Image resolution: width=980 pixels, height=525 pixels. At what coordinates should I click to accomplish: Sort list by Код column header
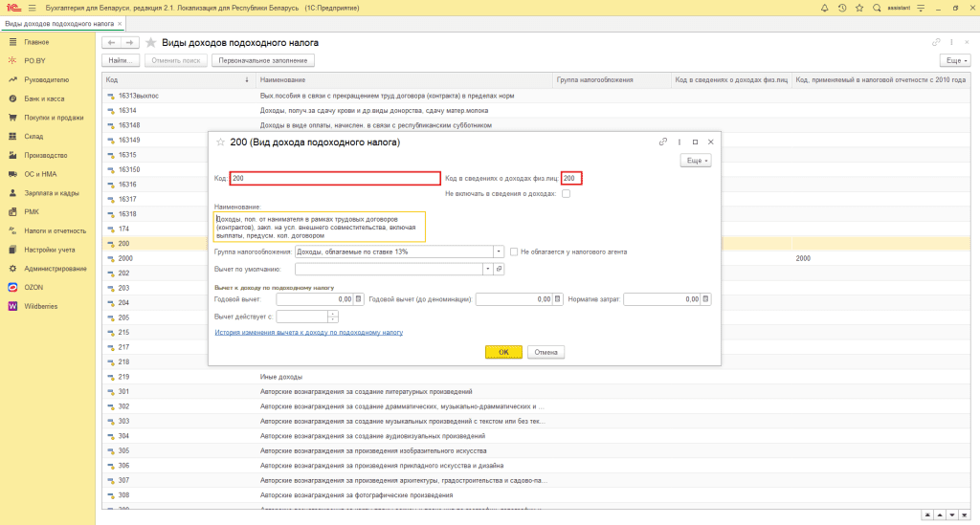coord(177,80)
